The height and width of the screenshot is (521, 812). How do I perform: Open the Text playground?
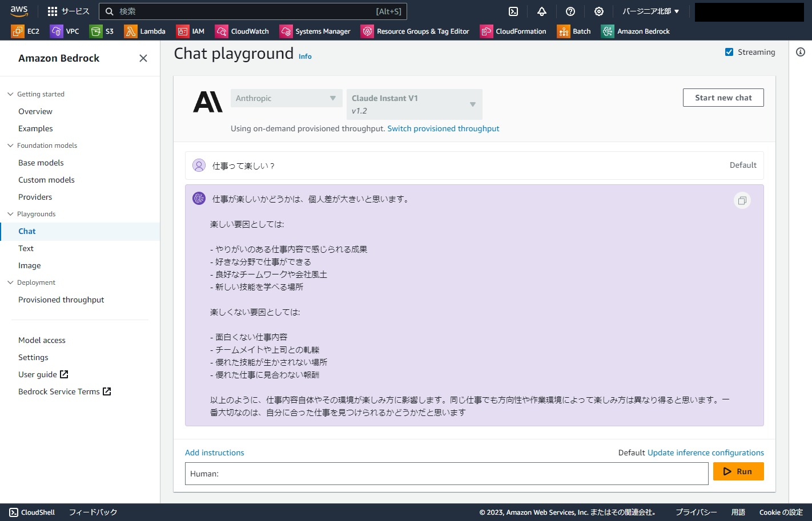click(x=26, y=248)
